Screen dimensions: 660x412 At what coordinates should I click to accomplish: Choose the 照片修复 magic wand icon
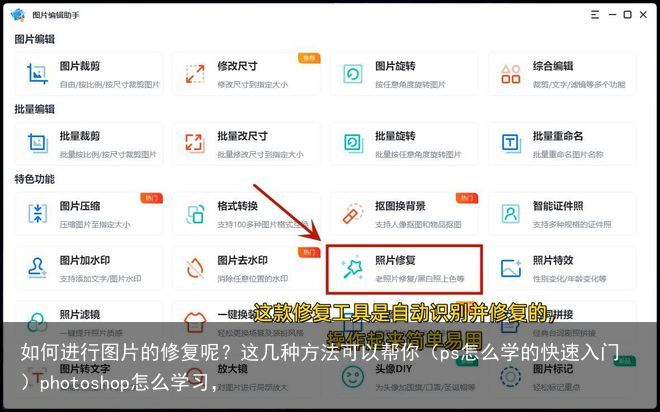(x=352, y=268)
